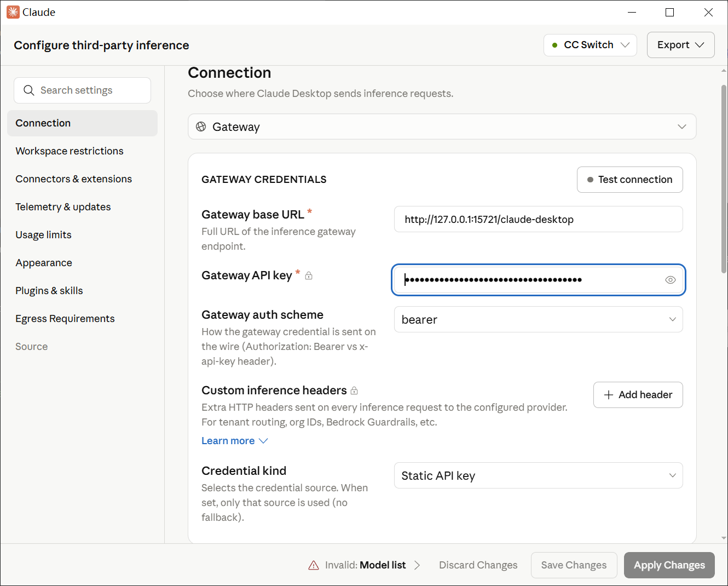The width and height of the screenshot is (728, 586).
Task: Open the Gateway provider dropdown
Action: 442,127
